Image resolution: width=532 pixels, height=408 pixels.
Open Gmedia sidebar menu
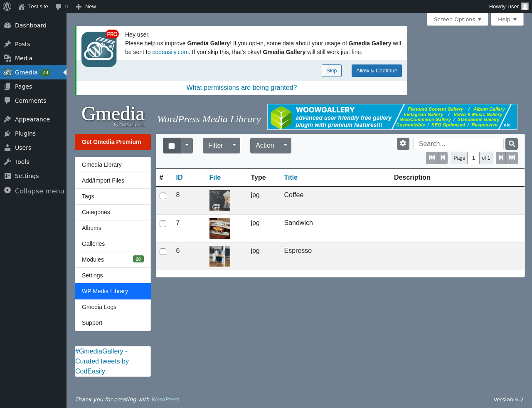pos(33,72)
